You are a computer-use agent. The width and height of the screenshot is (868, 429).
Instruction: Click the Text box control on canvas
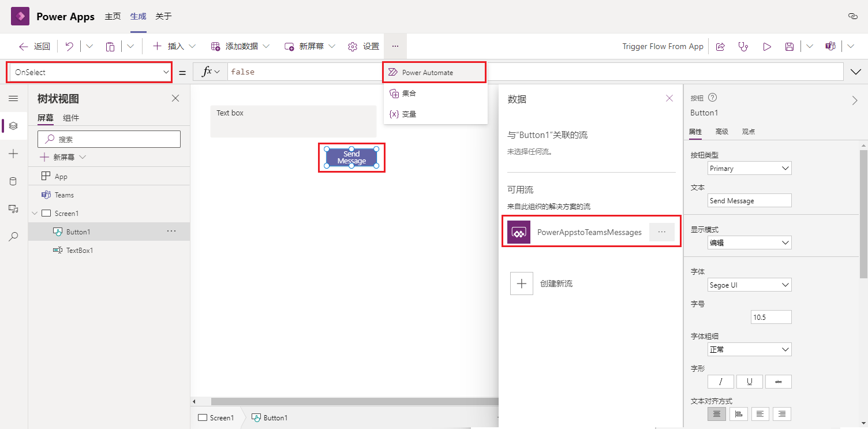293,121
